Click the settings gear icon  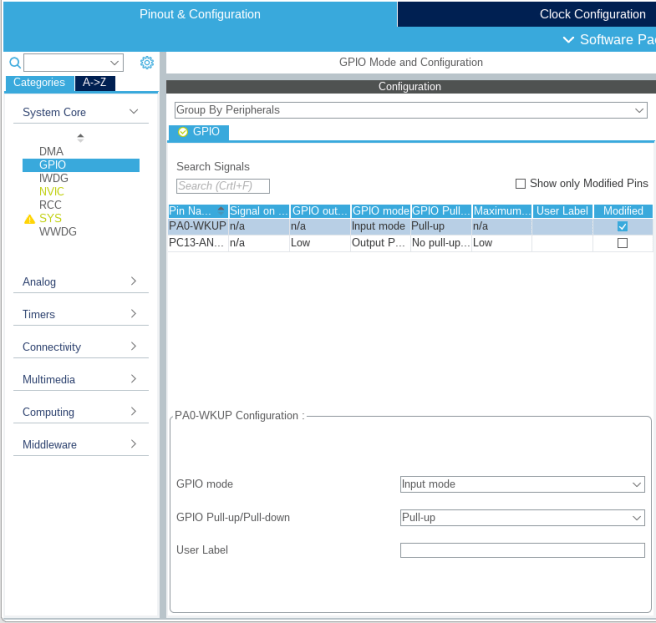click(147, 63)
